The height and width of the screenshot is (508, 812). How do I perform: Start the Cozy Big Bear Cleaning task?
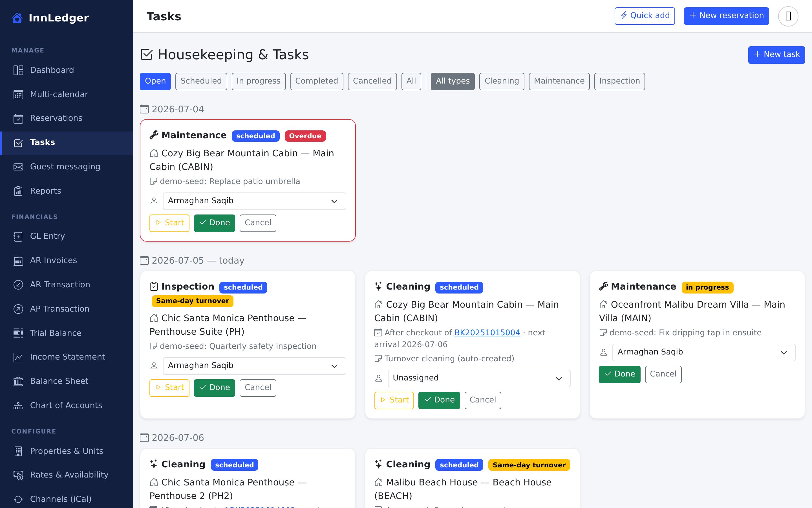394,400
